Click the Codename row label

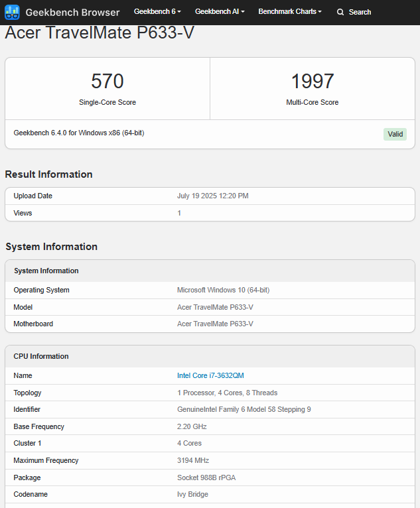31,494
